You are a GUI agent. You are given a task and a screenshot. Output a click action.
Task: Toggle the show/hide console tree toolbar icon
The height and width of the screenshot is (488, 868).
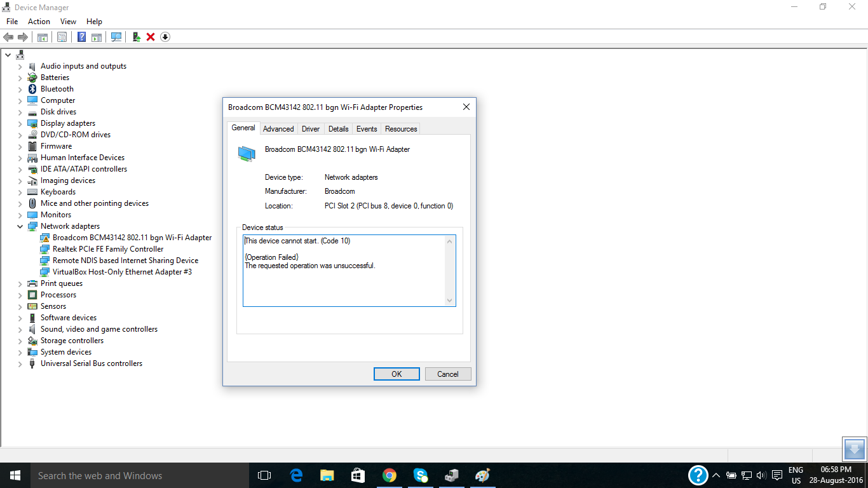[x=43, y=37]
